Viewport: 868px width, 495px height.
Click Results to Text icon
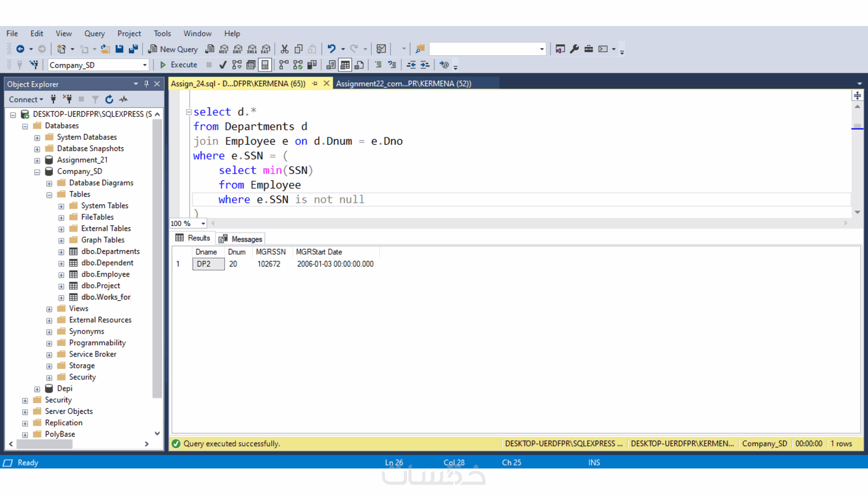tap(331, 65)
